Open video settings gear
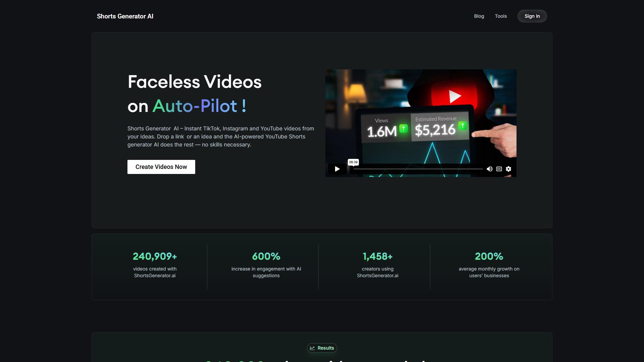Viewport: 644px width, 362px height. (508, 169)
